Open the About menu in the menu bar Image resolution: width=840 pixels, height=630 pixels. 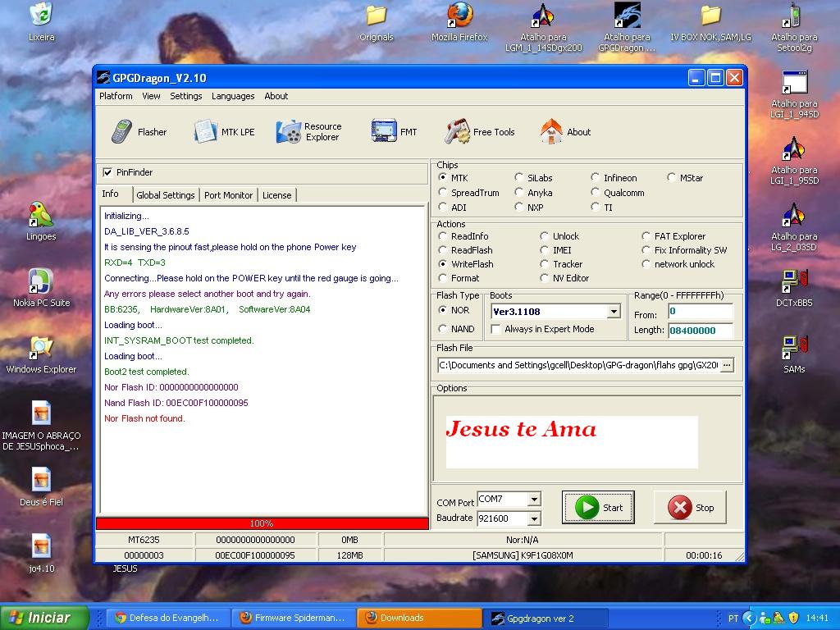(x=276, y=96)
